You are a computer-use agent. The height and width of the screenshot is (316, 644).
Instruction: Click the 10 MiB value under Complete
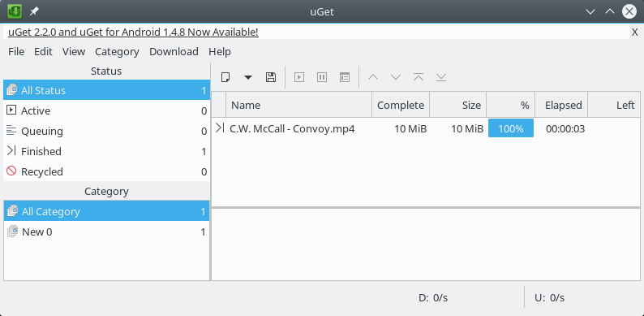click(x=410, y=129)
